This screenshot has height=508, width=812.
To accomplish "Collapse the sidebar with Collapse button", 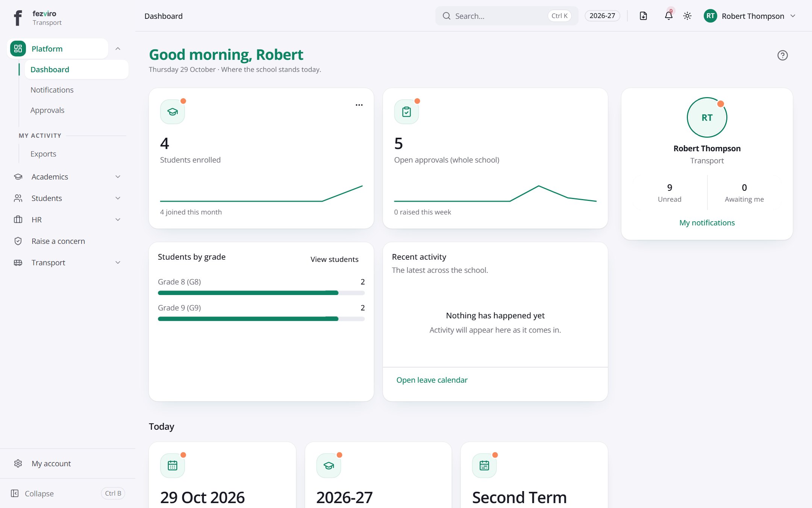I will pos(68,493).
